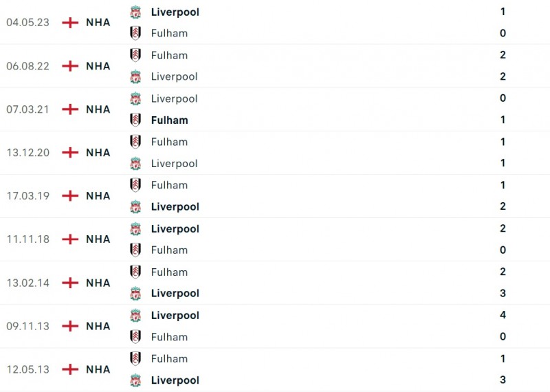Screen dimensions: 550x392
Task: Click bold Fulham name in 07.03.21 match
Action: point(169,120)
